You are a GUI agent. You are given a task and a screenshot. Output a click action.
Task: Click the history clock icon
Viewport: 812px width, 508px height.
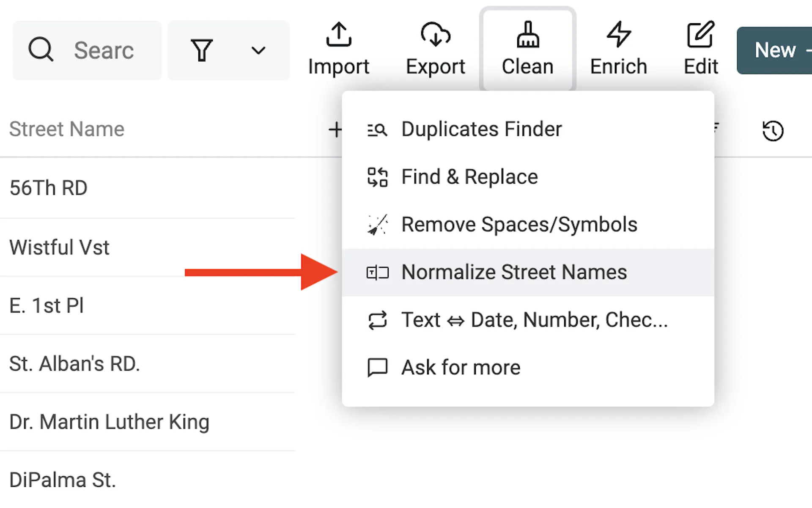coord(773,131)
